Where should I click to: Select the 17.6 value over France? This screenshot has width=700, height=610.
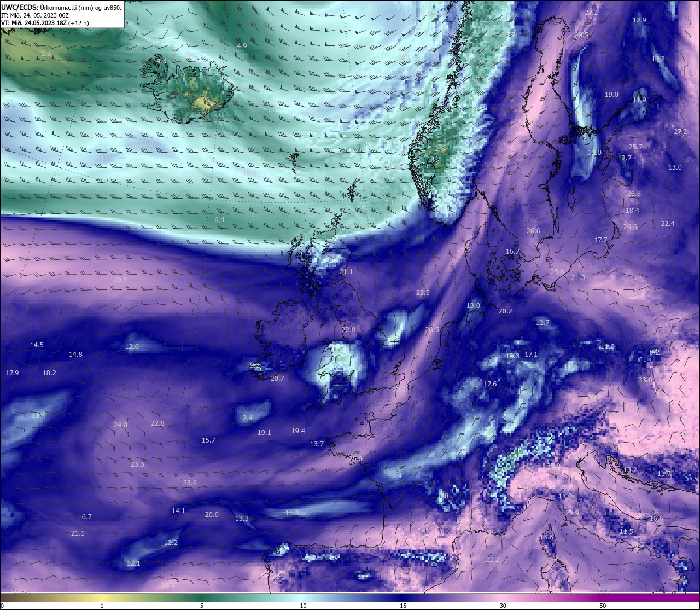pos(490,384)
